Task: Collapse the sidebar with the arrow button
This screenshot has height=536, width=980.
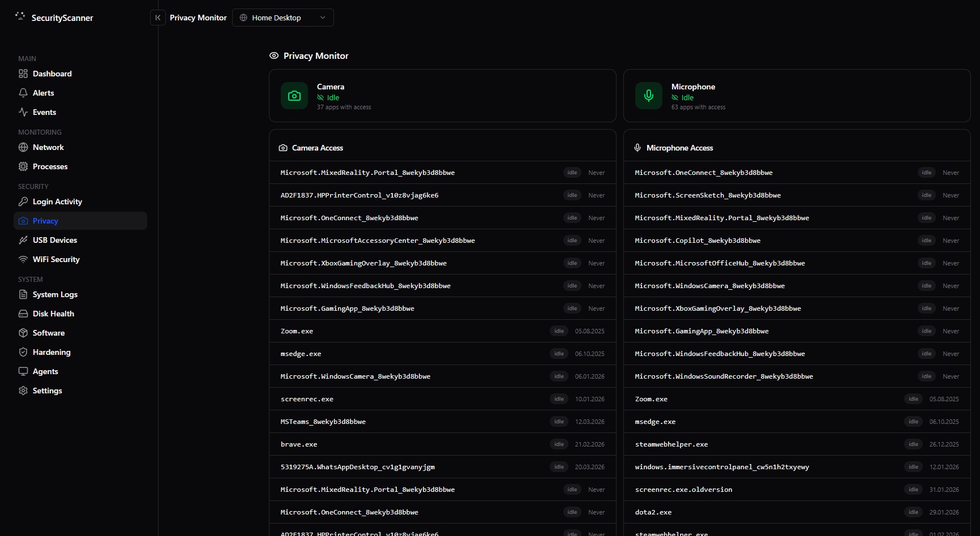Action: (x=158, y=18)
